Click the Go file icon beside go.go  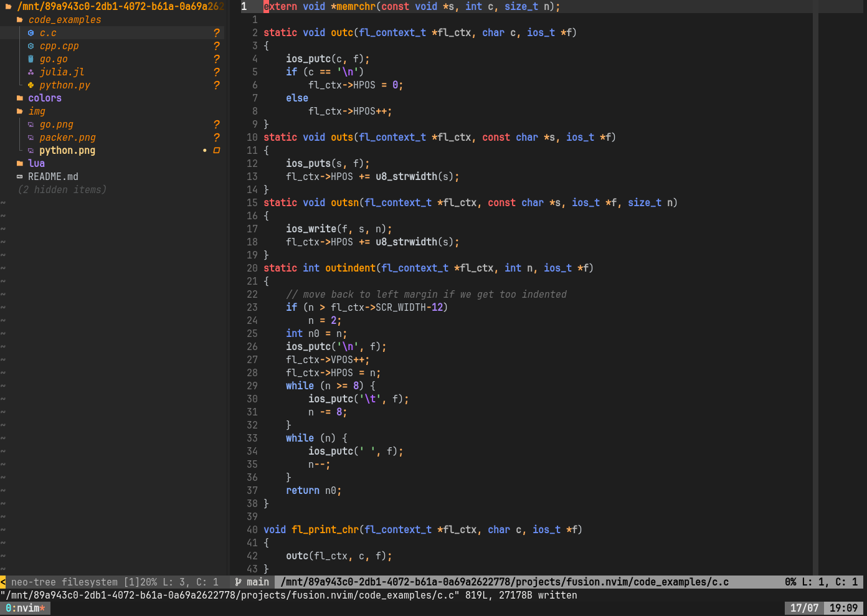click(31, 59)
